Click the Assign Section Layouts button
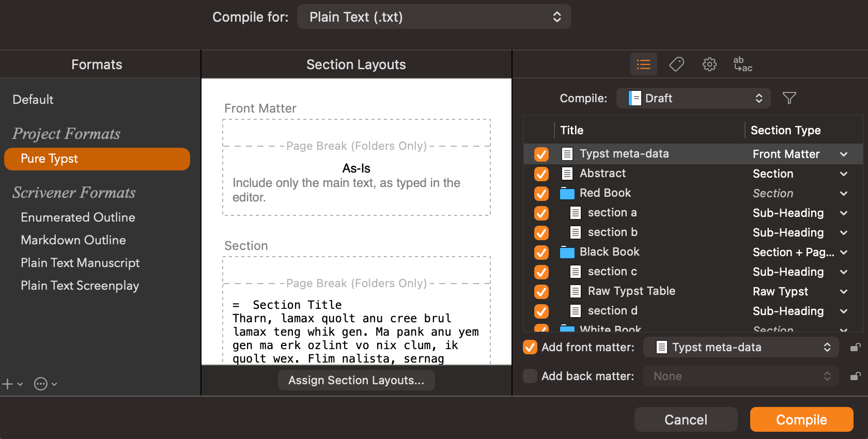Image resolution: width=868 pixels, height=439 pixels. (356, 381)
